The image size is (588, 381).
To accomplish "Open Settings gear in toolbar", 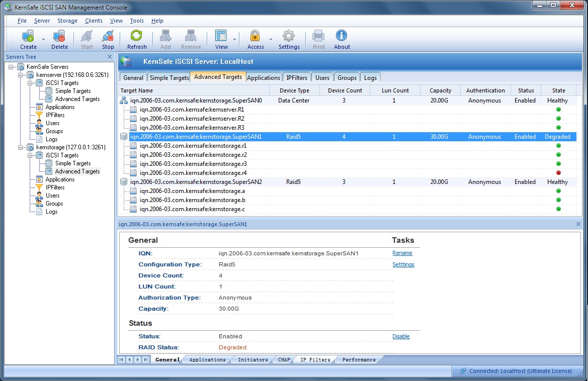I will click(x=289, y=37).
